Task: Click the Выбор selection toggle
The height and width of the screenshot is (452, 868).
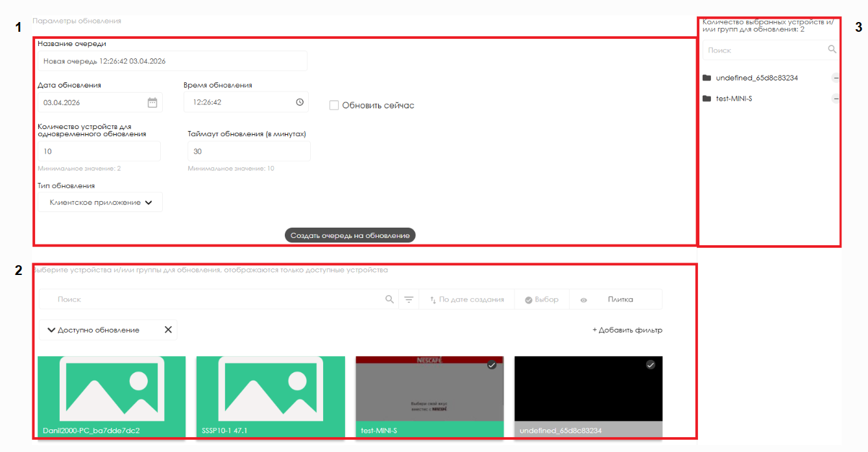Action: click(x=542, y=300)
